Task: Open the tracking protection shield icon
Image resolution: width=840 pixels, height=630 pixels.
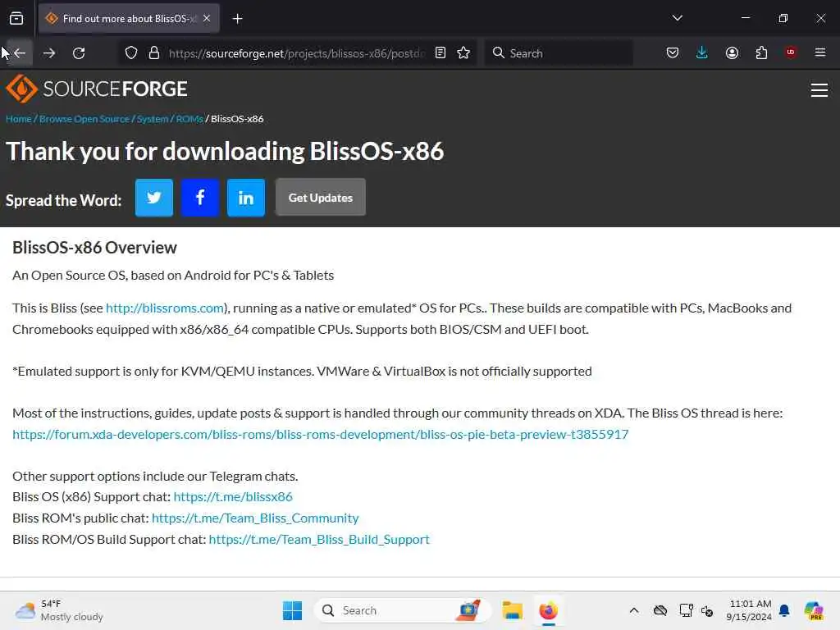Action: pyautogui.click(x=131, y=53)
